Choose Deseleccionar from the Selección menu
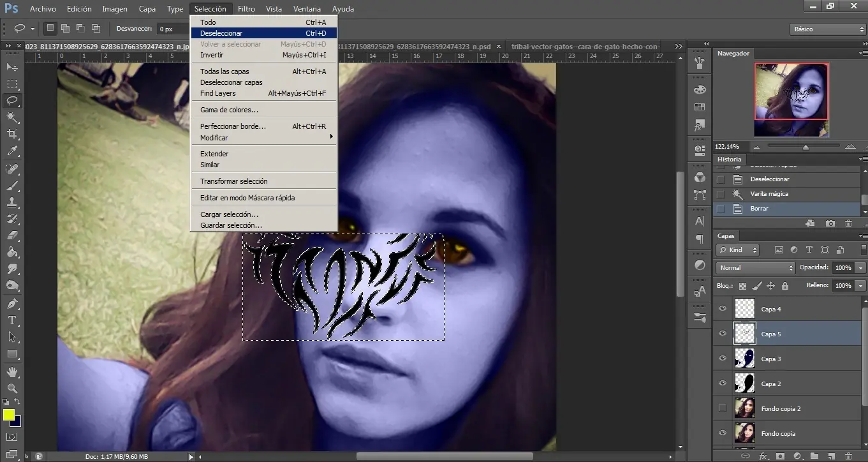This screenshot has height=462, width=868. pos(263,33)
